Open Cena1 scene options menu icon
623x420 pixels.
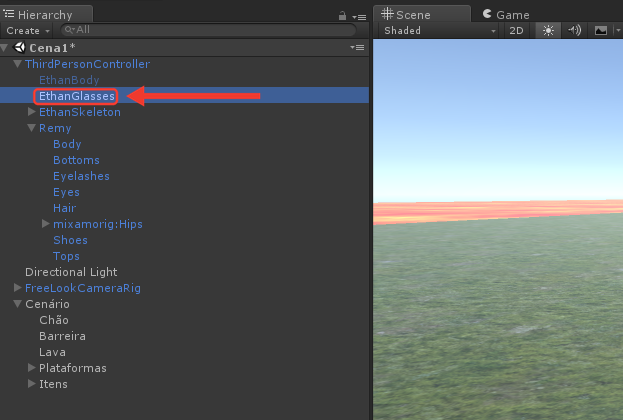pos(357,47)
